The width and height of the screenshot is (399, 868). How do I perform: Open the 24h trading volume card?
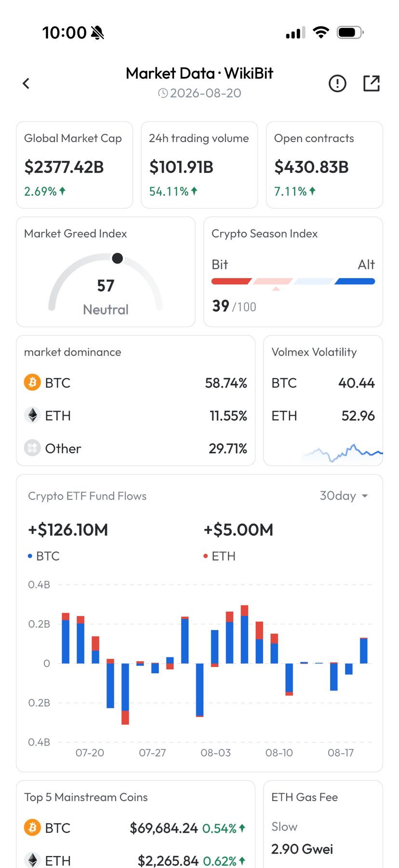tap(199, 165)
